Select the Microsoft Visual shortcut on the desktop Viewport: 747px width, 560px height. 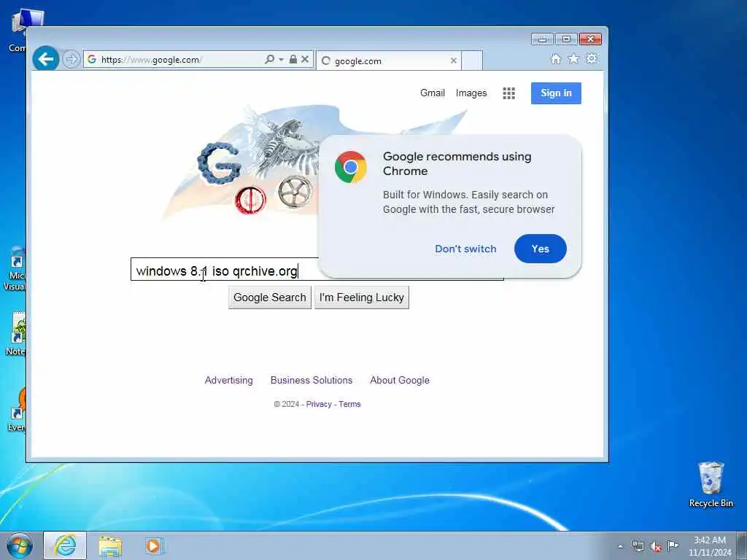[15, 269]
